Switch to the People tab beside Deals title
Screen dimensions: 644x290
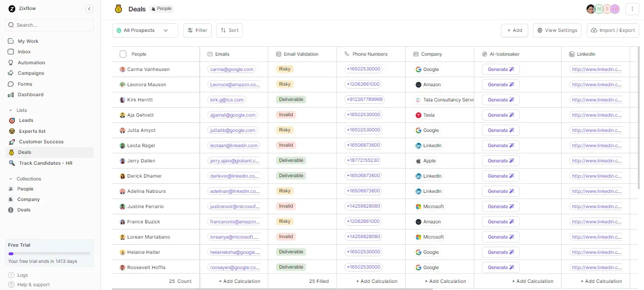pos(161,8)
